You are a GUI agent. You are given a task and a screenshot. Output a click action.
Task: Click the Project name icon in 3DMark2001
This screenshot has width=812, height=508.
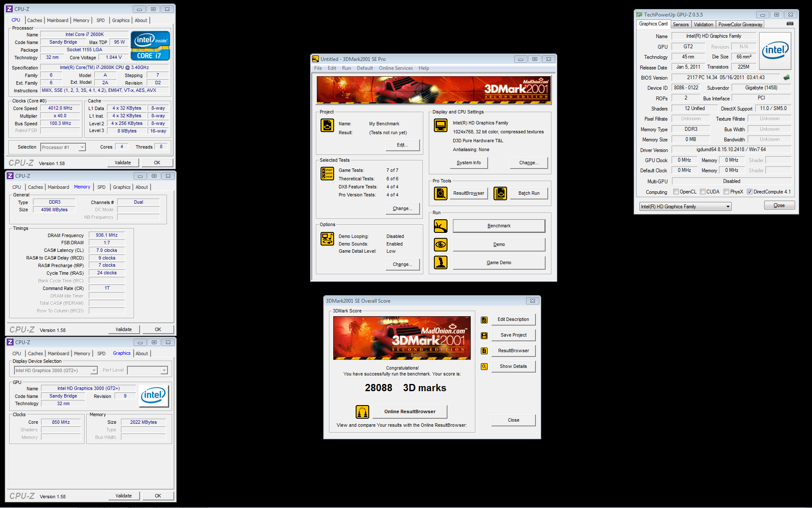[327, 126]
